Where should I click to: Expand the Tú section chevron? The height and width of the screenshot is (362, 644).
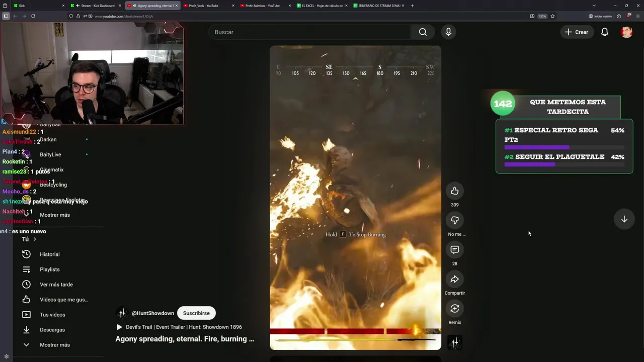pyautogui.click(x=34, y=239)
